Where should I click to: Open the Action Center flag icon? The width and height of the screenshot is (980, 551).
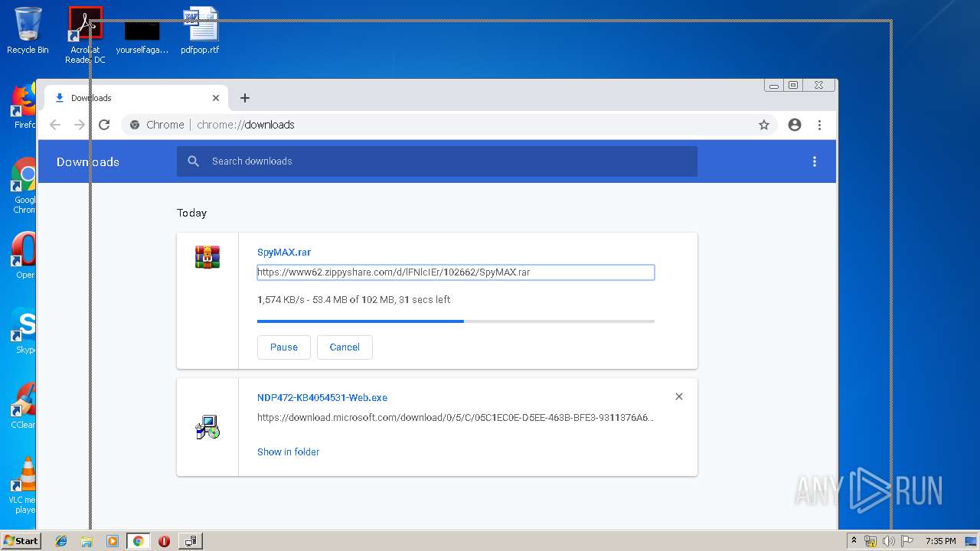point(906,541)
